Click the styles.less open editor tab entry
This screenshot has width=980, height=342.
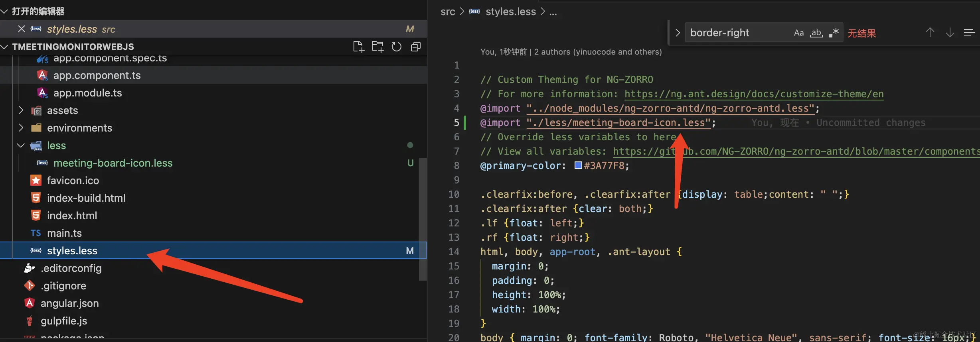click(213, 29)
